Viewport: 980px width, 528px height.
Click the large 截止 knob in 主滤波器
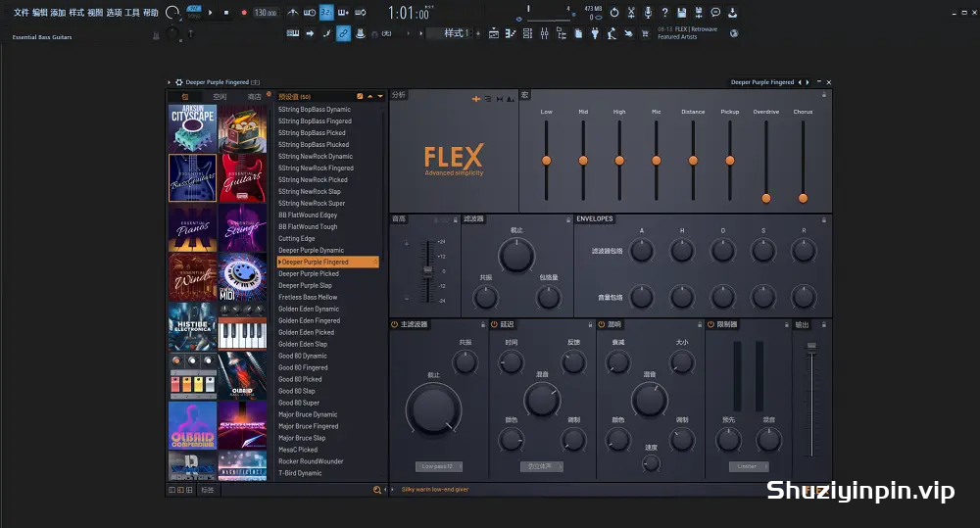pyautogui.click(x=433, y=409)
